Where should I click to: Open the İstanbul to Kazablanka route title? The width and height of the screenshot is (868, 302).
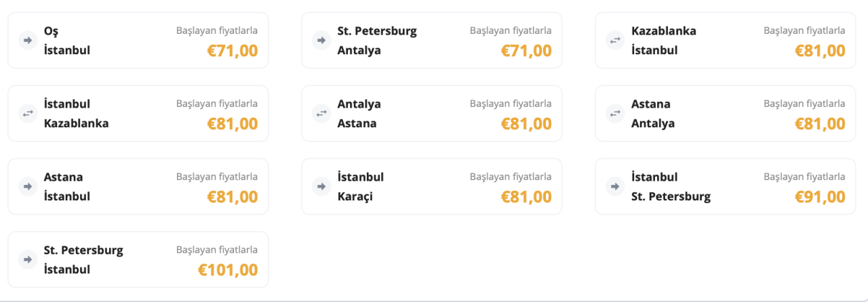click(77, 114)
